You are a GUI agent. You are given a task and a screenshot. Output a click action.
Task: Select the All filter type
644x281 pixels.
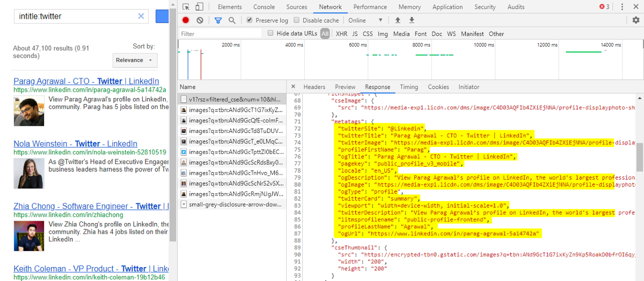pos(325,34)
